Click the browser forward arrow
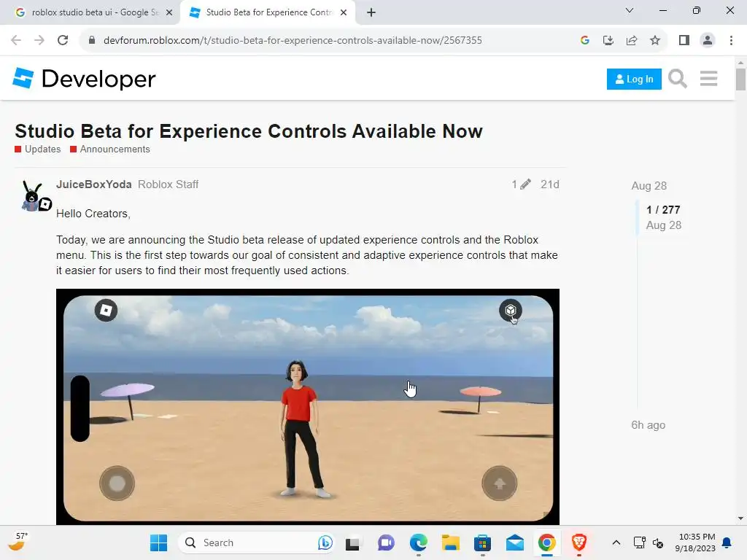Image resolution: width=747 pixels, height=560 pixels. click(x=39, y=41)
